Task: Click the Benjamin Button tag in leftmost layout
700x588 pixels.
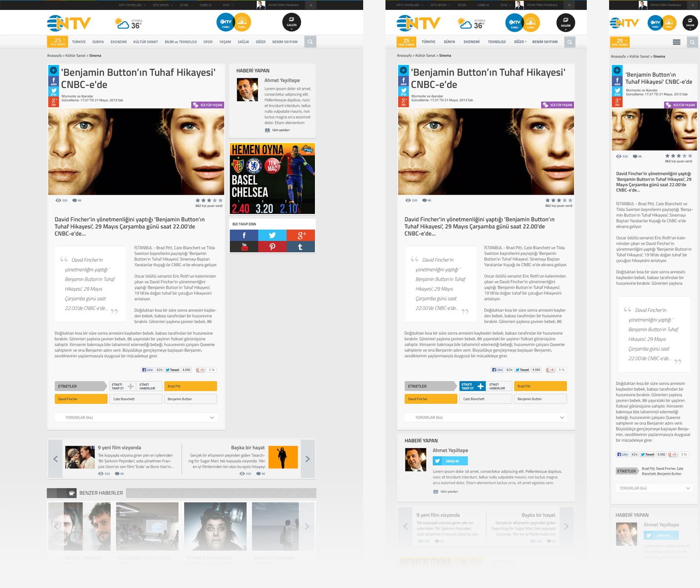Action: [190, 399]
